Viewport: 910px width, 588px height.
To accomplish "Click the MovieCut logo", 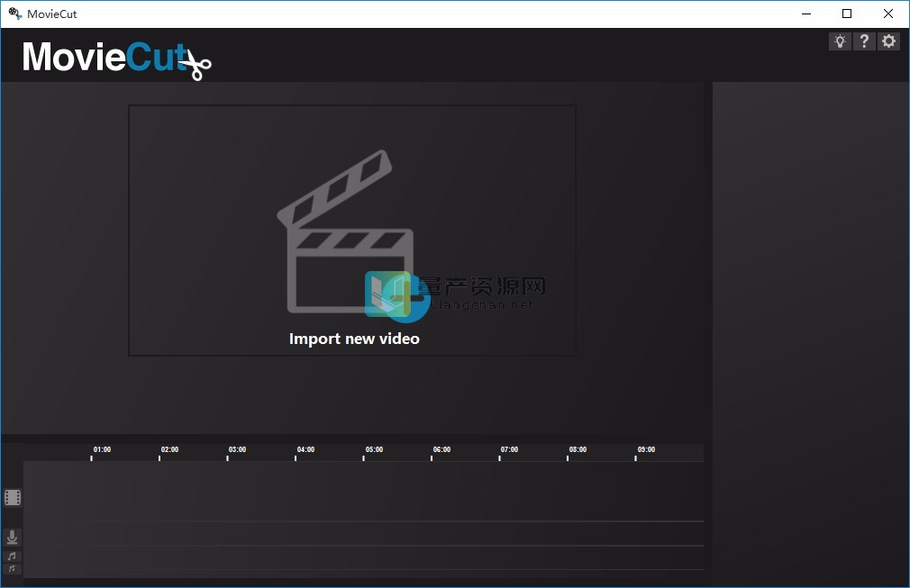I will pos(116,59).
